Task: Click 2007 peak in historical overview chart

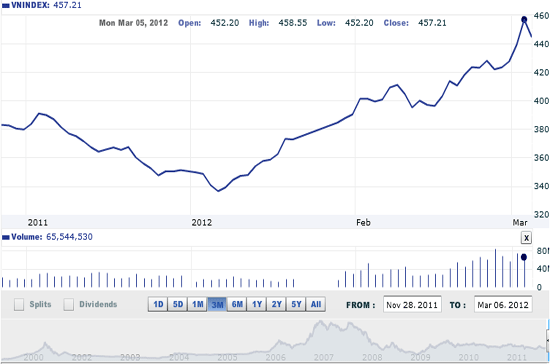Action: click(320, 322)
